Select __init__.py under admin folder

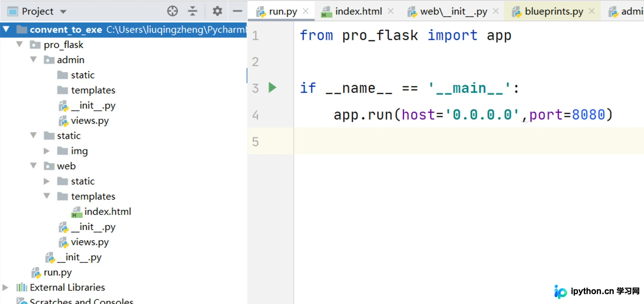click(93, 106)
